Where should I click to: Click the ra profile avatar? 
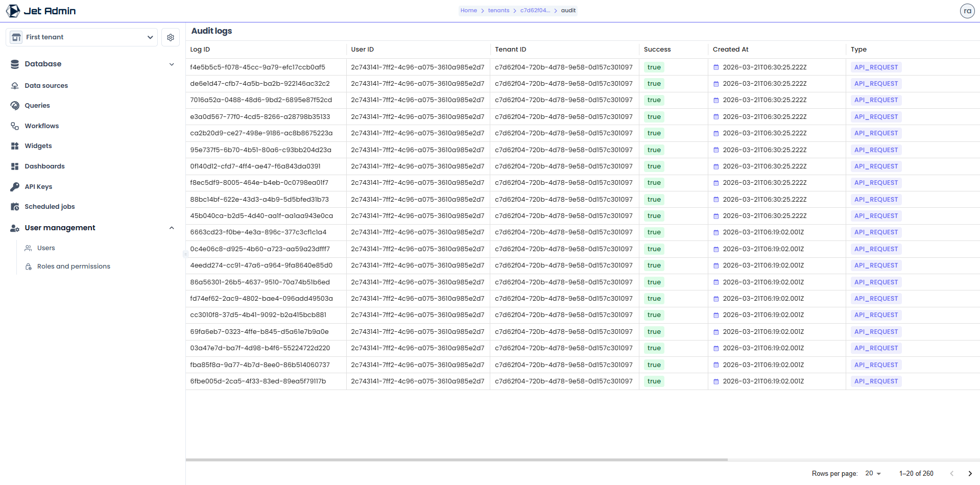[967, 10]
